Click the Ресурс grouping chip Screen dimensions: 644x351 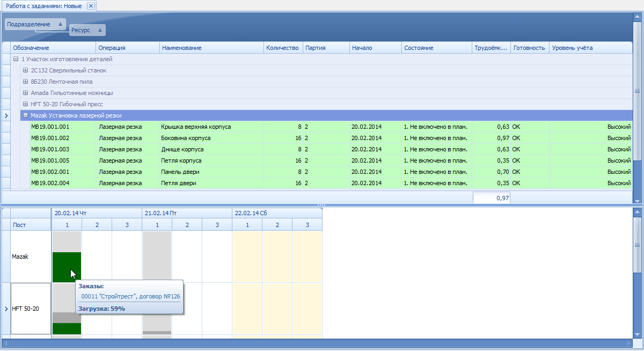coord(87,31)
